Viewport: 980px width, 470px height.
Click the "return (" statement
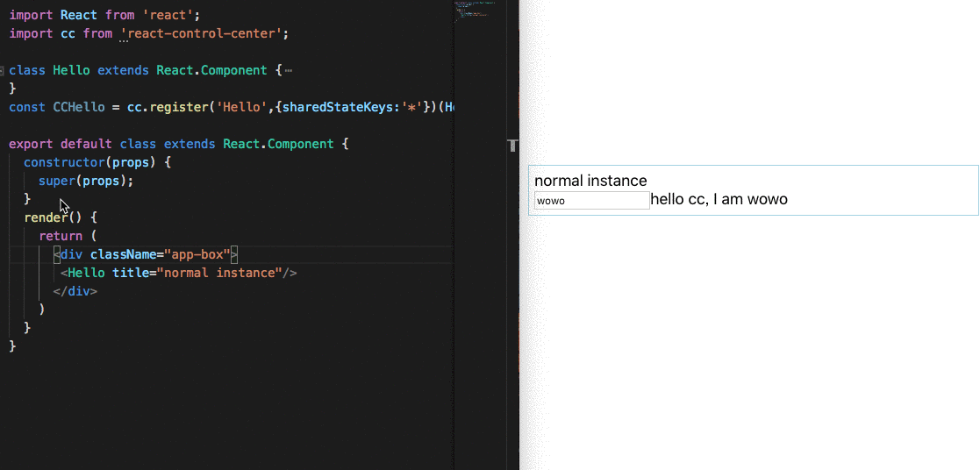click(x=68, y=236)
